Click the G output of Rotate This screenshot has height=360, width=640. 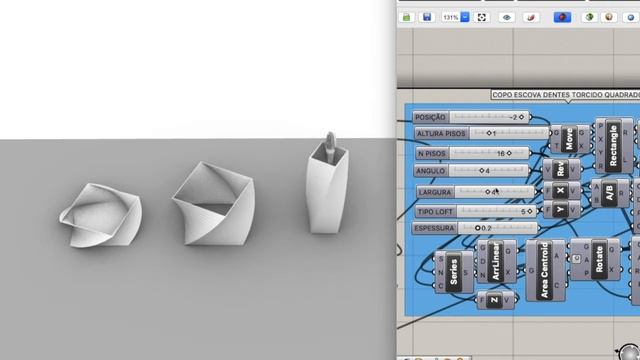(612, 249)
